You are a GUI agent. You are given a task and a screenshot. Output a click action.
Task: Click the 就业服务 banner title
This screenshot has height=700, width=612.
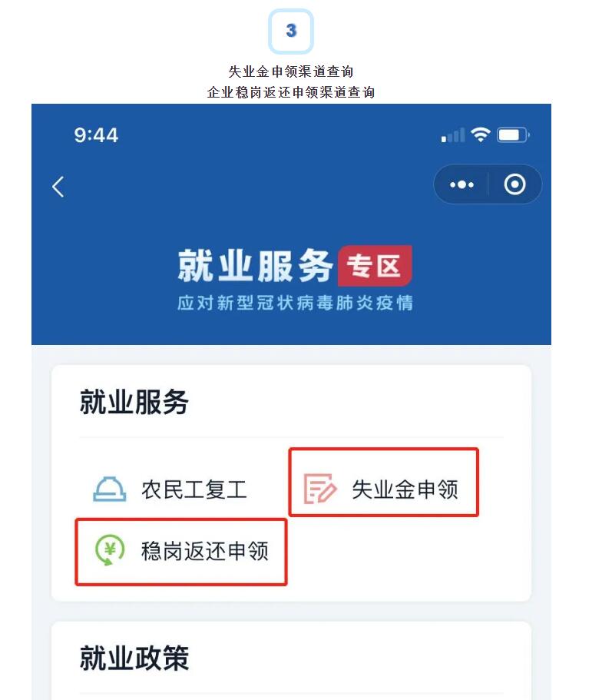[x=255, y=266]
